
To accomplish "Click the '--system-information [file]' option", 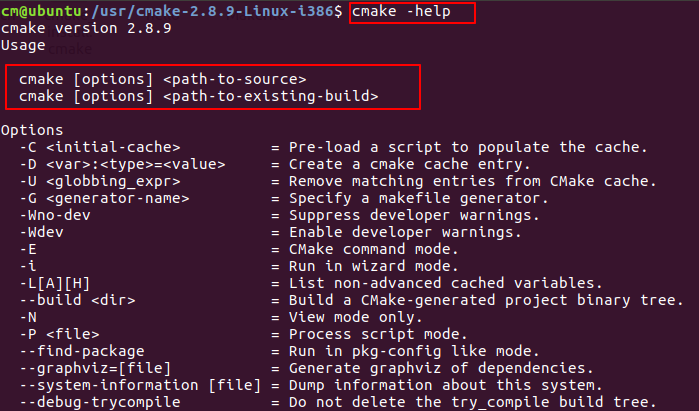I will tap(140, 385).
